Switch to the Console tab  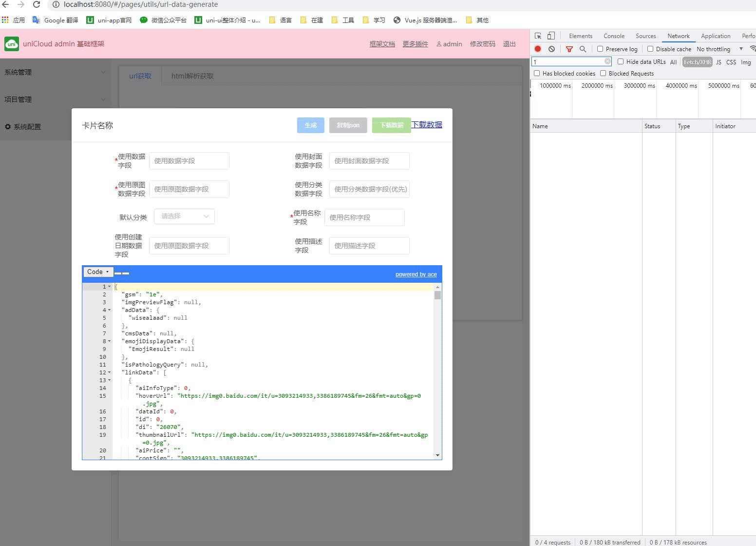click(x=614, y=36)
